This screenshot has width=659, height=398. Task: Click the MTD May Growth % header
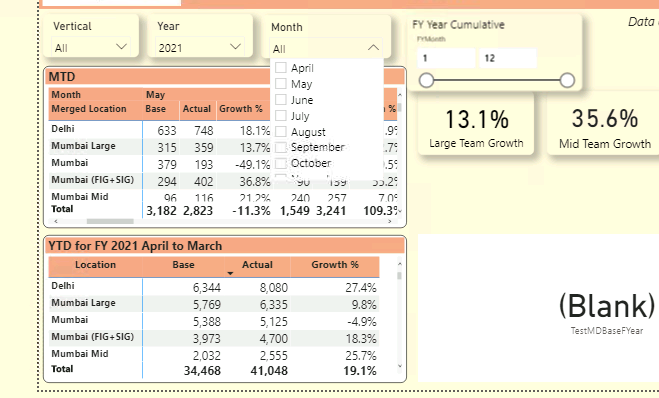[241, 109]
